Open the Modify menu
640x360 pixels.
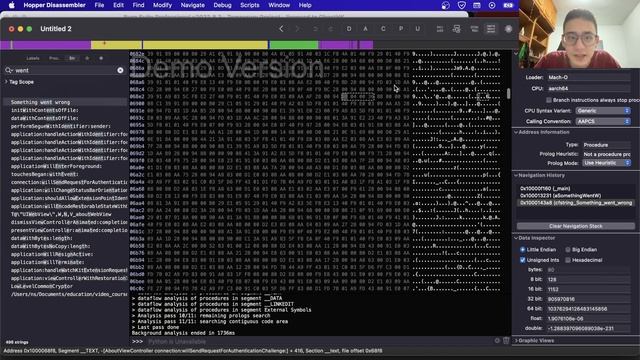point(162,5)
